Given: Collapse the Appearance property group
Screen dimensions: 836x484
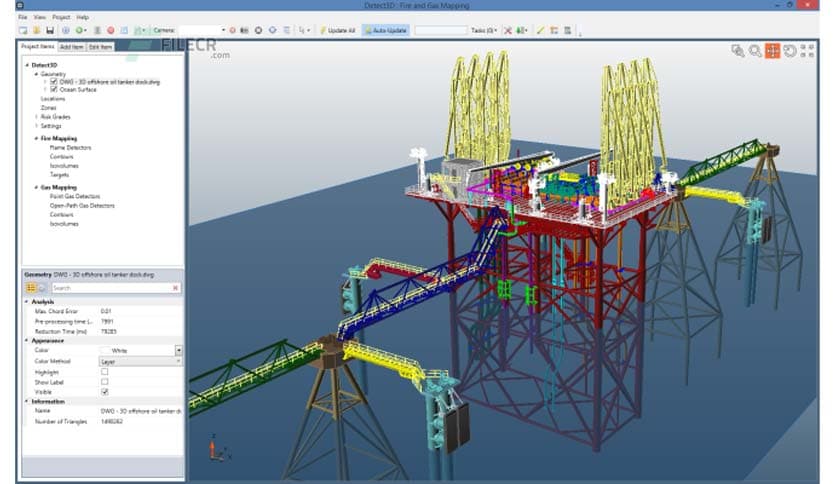Looking at the screenshot, I should pyautogui.click(x=27, y=341).
